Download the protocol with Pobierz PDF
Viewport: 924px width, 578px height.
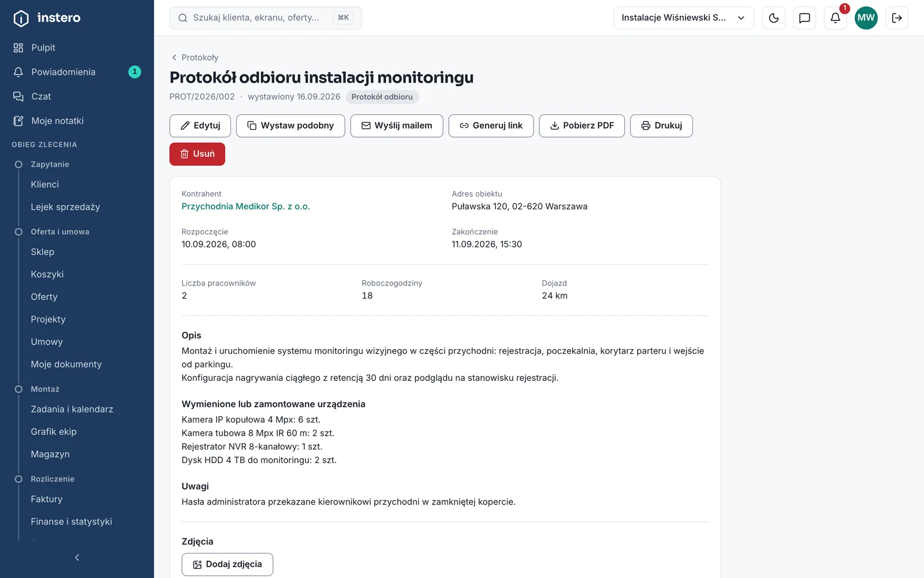[582, 125]
